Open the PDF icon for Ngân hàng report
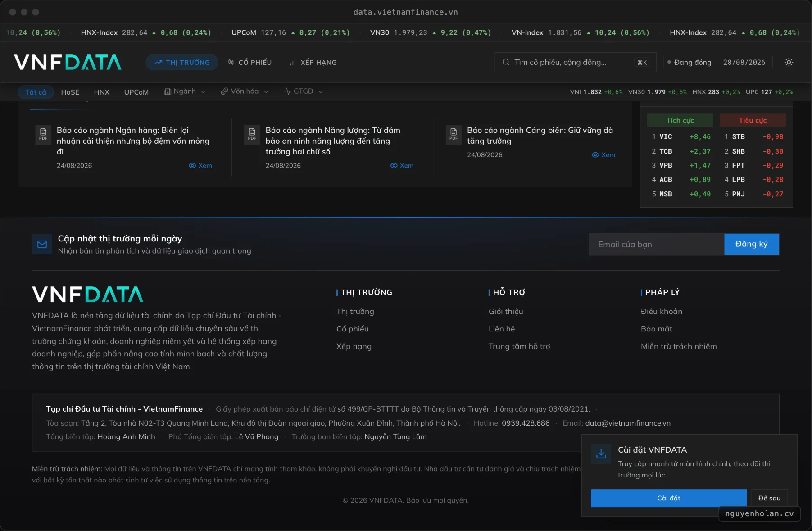Viewport: 812px width, 531px height. [43, 134]
